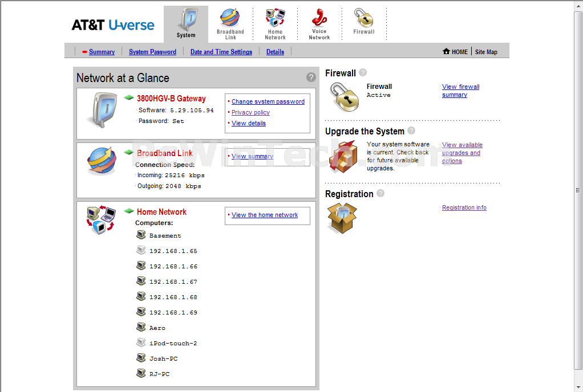Viewport: 583px width, 392px height.
Task: Click the computer icon for 192.168.1.65
Action: 141,250
